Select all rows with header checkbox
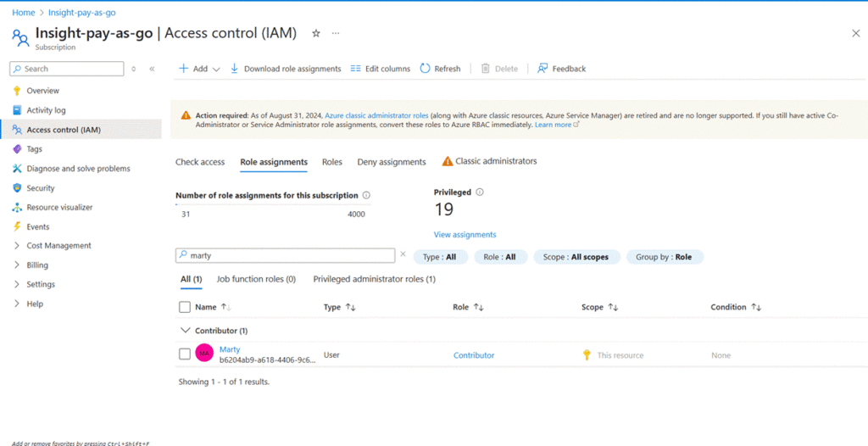Viewport: 868px width, 446px height. [185, 308]
